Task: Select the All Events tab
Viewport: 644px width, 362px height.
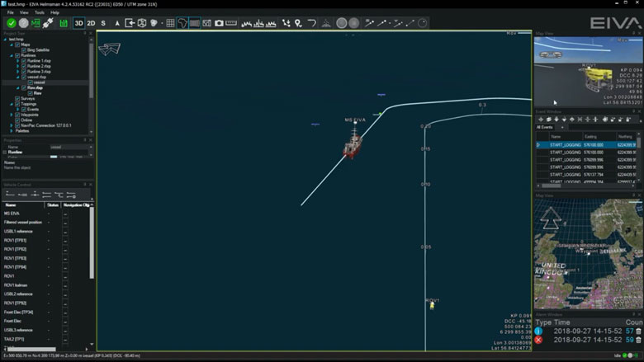Action: pyautogui.click(x=545, y=128)
